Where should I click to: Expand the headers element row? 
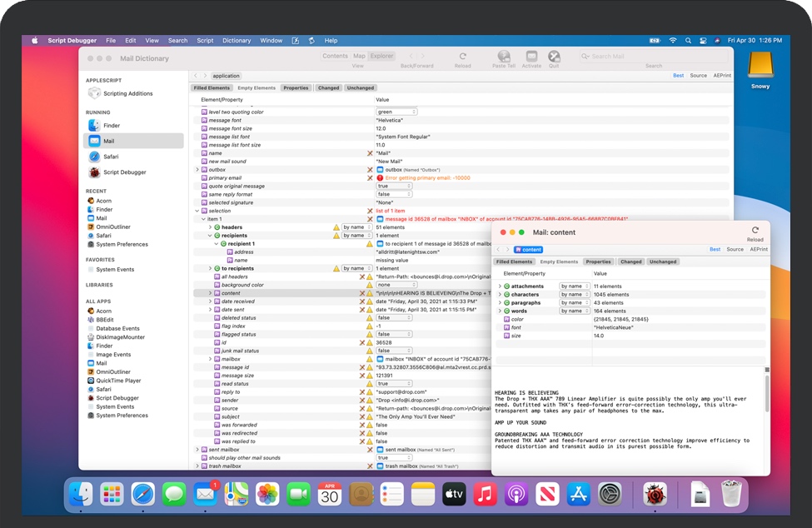point(210,227)
